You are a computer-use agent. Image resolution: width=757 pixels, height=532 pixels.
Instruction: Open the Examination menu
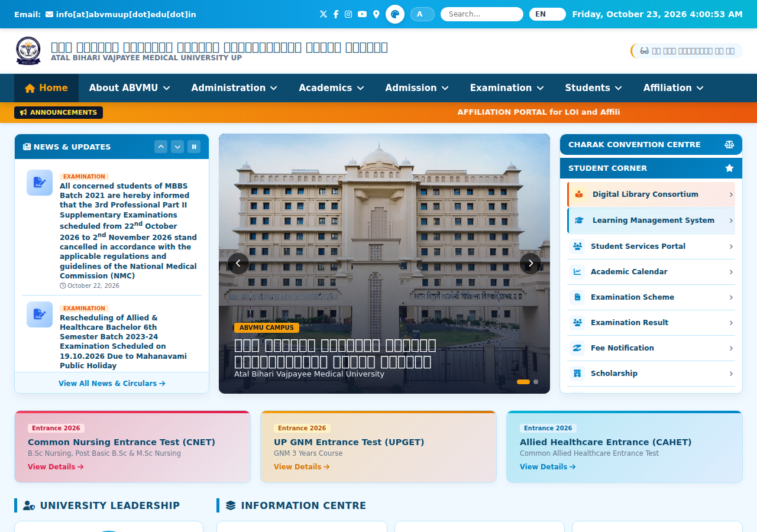[x=507, y=88]
